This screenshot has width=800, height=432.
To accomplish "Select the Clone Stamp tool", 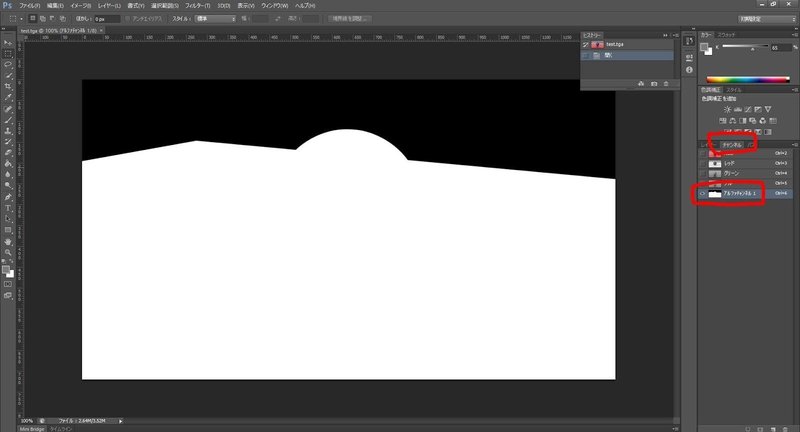I will pyautogui.click(x=8, y=131).
